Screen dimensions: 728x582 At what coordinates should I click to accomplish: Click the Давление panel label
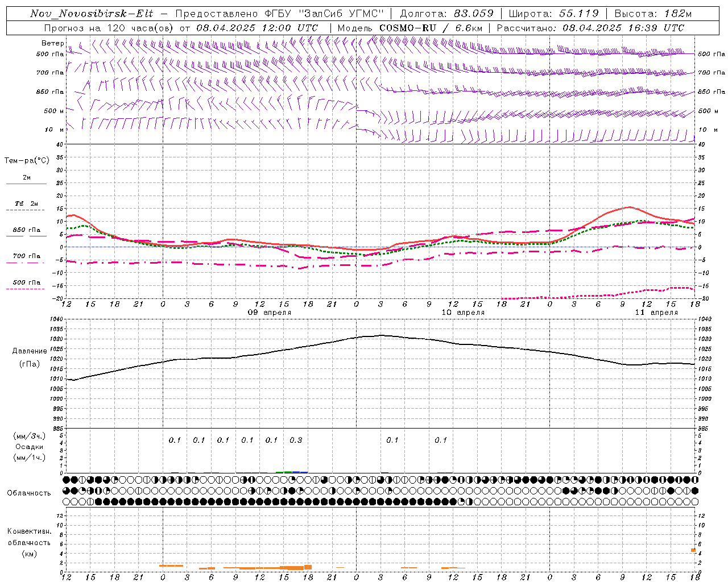30,351
